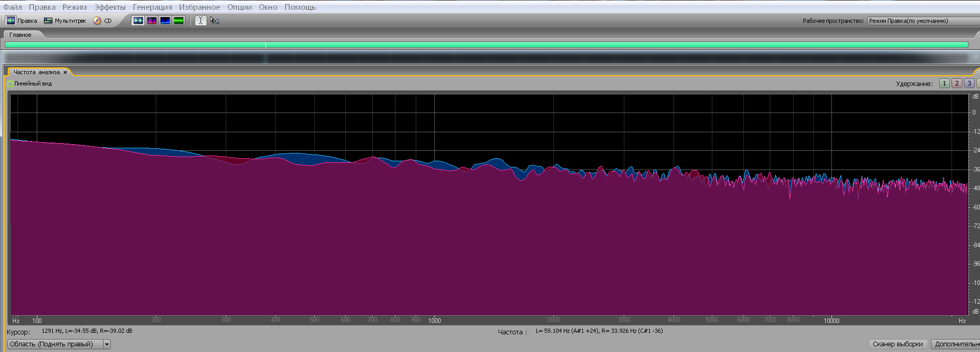Image resolution: width=980 pixels, height=352 pixels.
Task: Select the spectral pan display icon
Action: (x=165, y=21)
